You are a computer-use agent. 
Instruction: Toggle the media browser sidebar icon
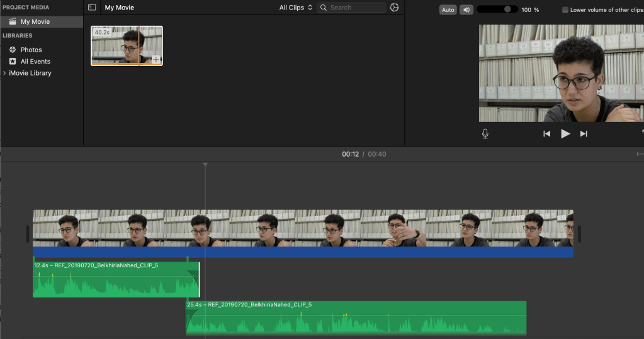tap(92, 8)
